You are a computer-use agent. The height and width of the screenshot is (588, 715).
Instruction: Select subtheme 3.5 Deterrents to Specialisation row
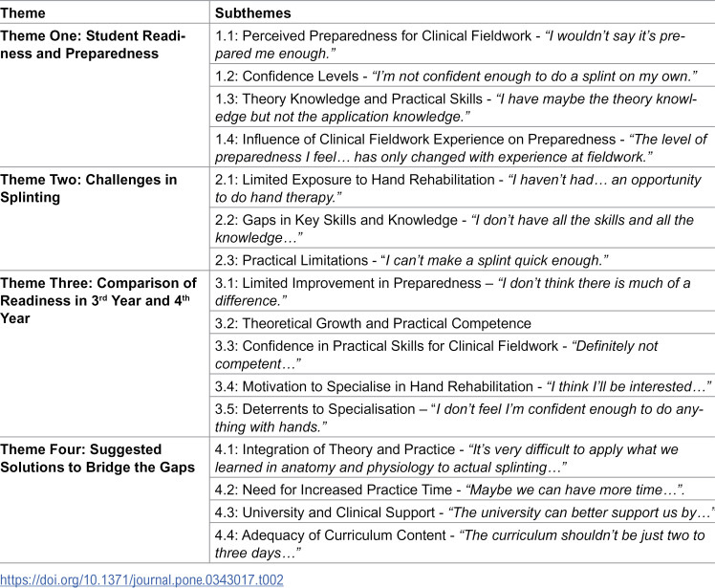(x=463, y=418)
